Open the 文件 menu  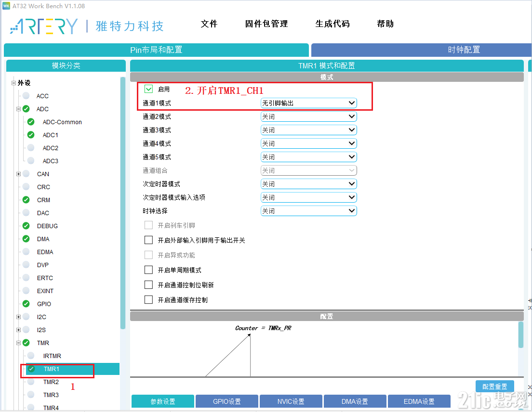(209, 24)
